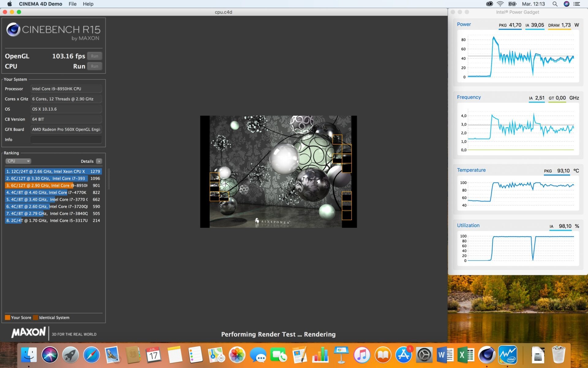Image resolution: width=588 pixels, height=368 pixels.
Task: Click the OpenGL Run button
Action: 95,56
